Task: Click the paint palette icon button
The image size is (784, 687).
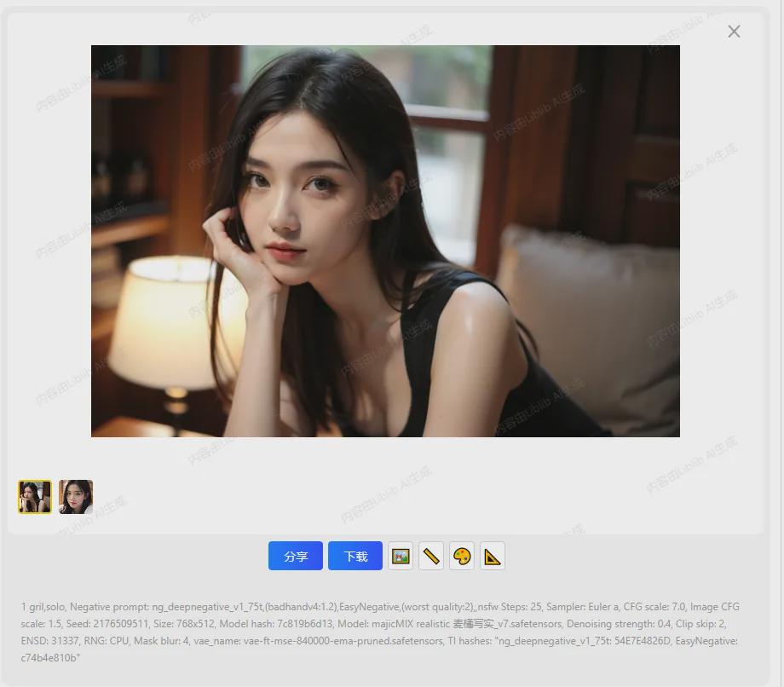Action: 462,556
